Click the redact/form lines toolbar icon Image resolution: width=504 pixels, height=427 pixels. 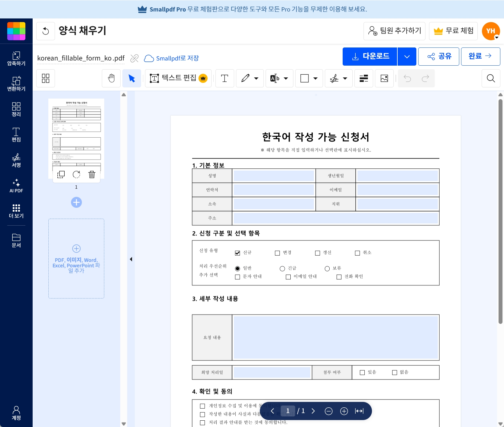(364, 78)
